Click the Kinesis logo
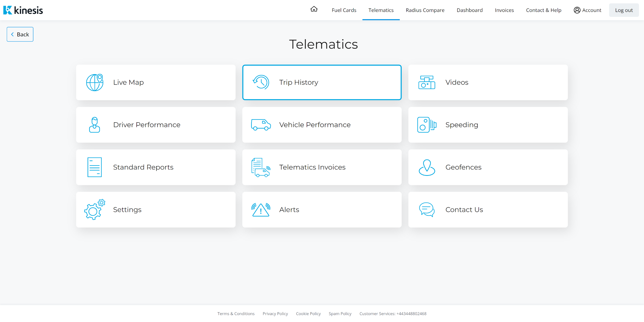This screenshot has height=322, width=644. click(23, 10)
